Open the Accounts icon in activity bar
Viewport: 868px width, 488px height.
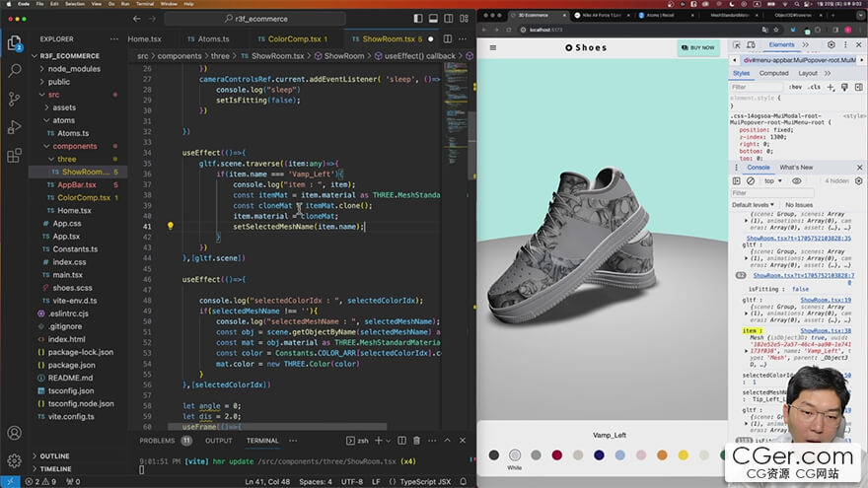(15, 433)
